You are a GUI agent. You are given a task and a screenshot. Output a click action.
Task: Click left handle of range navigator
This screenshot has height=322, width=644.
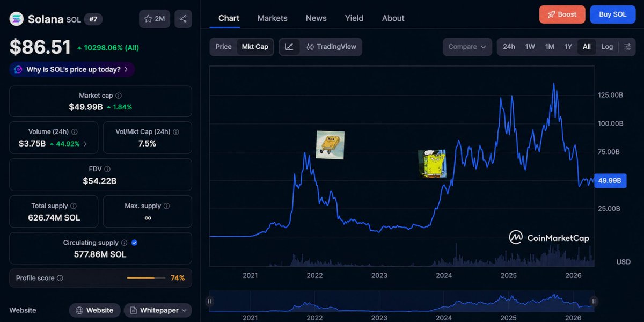(x=210, y=302)
